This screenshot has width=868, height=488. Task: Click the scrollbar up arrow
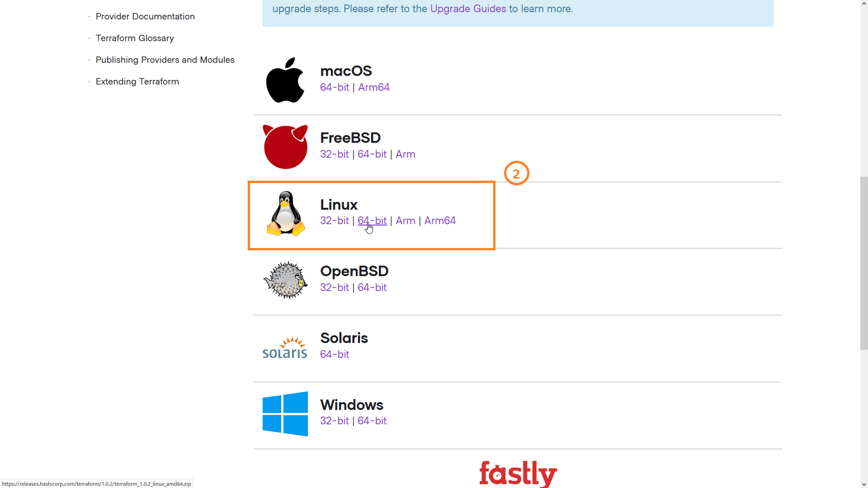pos(864,4)
